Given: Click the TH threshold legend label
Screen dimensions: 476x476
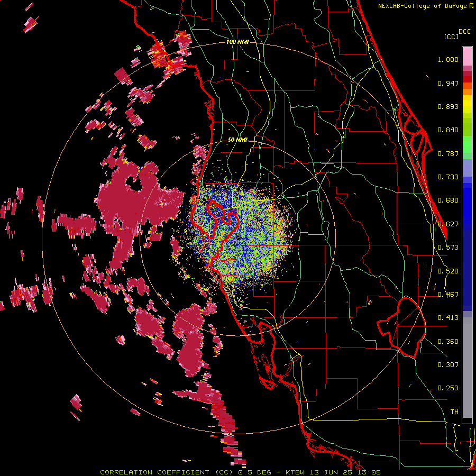Looking at the screenshot, I should pyautogui.click(x=454, y=412).
